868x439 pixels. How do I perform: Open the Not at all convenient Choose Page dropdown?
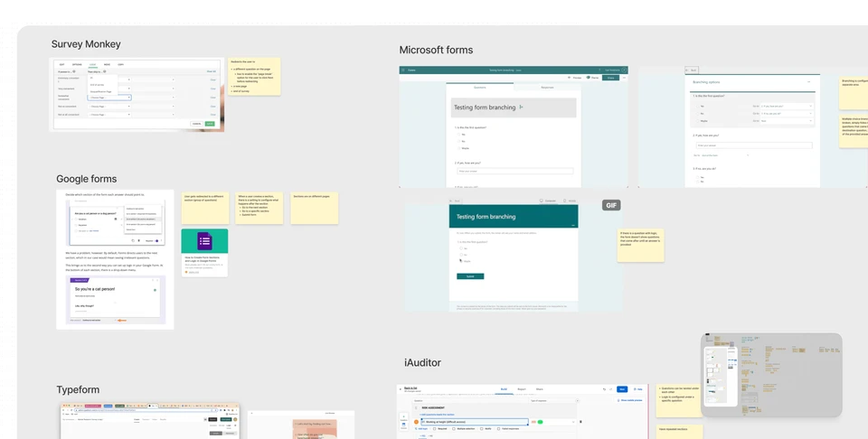click(109, 115)
